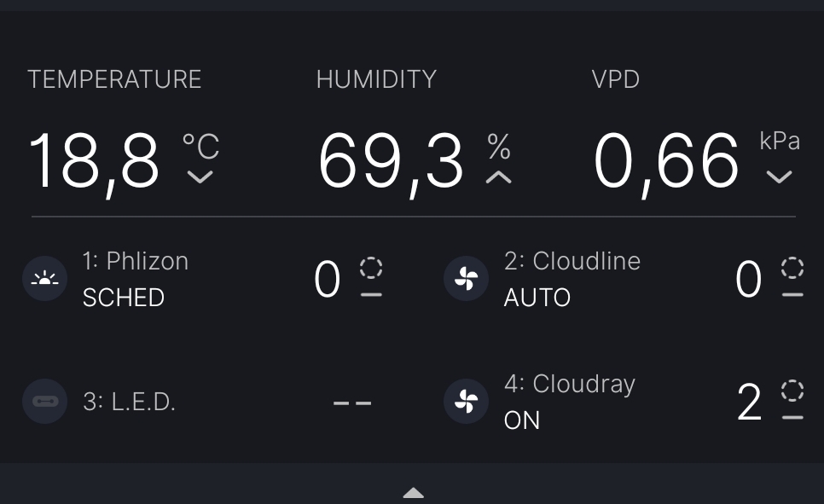This screenshot has height=504, width=824.
Task: Click dashed circle indicator beside Cloudline level
Action: coord(792,269)
